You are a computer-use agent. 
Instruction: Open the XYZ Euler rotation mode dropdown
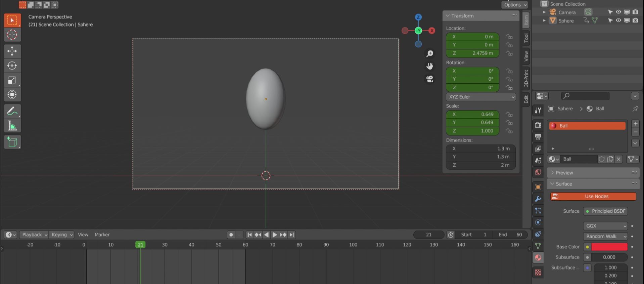tap(481, 97)
